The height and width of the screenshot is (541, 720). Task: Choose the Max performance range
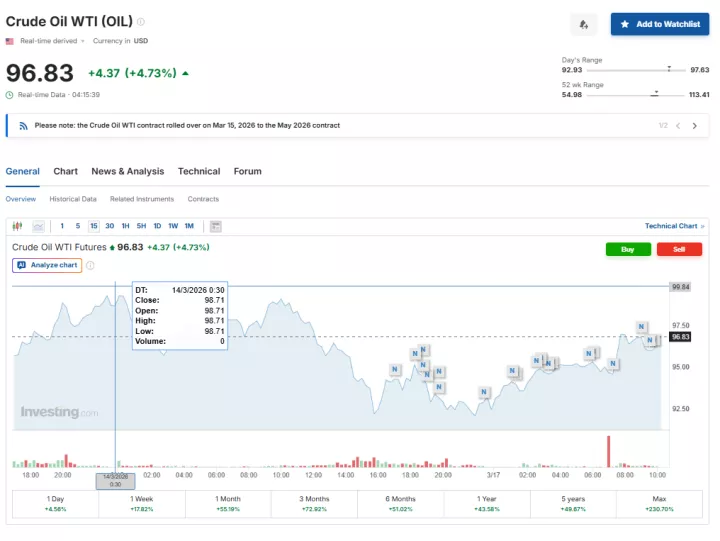point(660,504)
